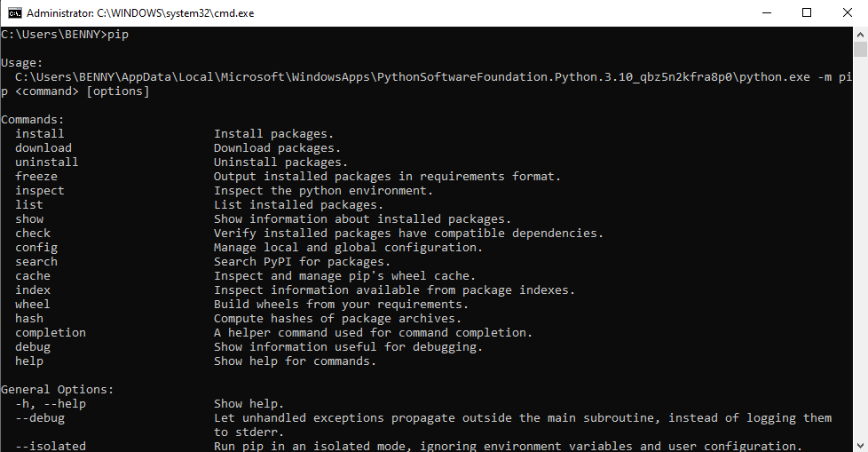Click the 'General Options:' heading
The height and width of the screenshot is (452, 868).
(x=57, y=390)
